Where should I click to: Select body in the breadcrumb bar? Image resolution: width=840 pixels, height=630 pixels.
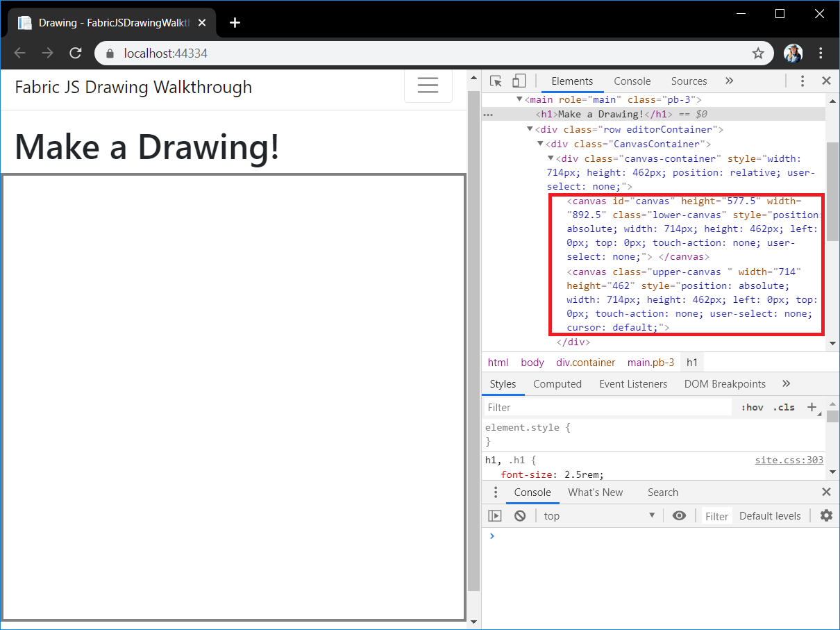(x=532, y=362)
